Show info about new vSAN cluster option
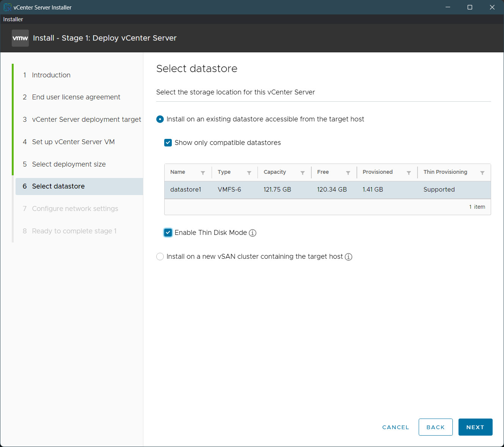This screenshot has height=447, width=504. (x=349, y=257)
